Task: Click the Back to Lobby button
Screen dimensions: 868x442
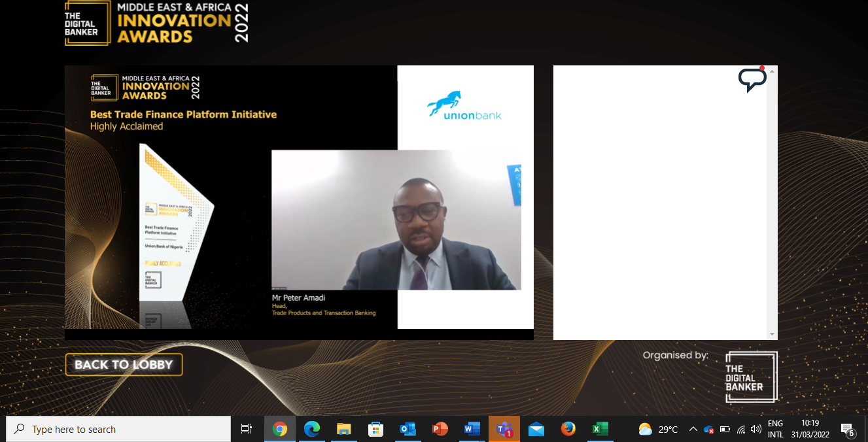Action: click(x=124, y=365)
